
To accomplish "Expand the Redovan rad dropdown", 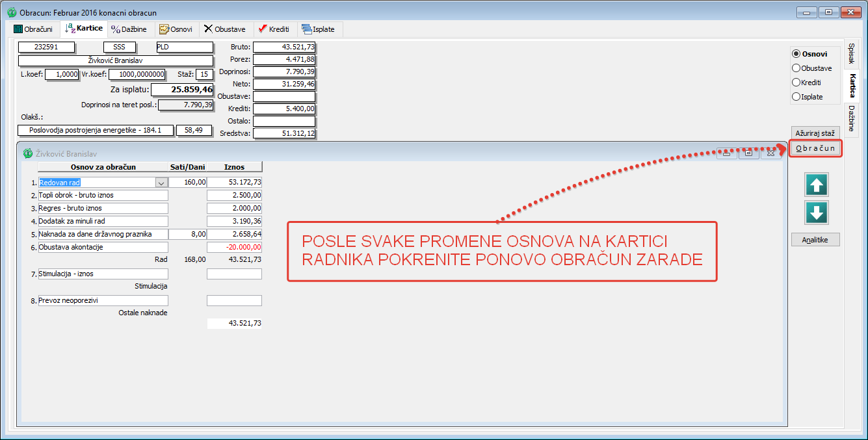I will click(161, 183).
